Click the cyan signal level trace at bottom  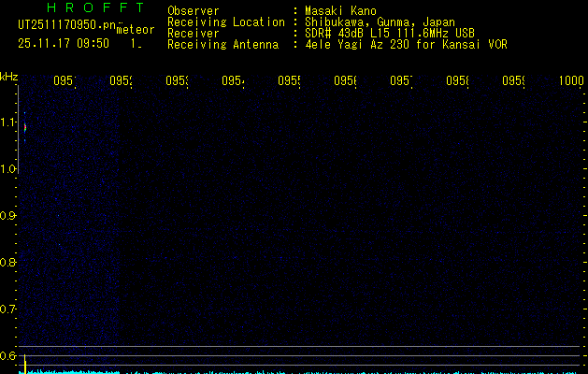(x=299, y=372)
